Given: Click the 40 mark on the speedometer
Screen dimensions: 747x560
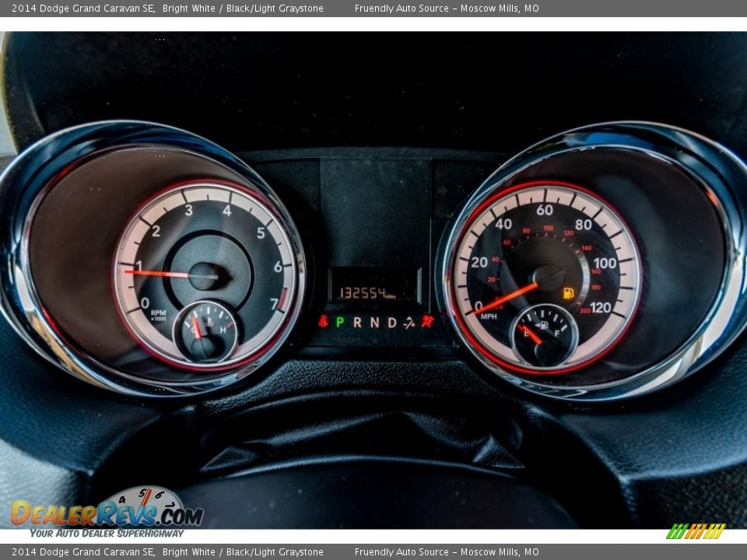Looking at the screenshot, I should point(503,224).
